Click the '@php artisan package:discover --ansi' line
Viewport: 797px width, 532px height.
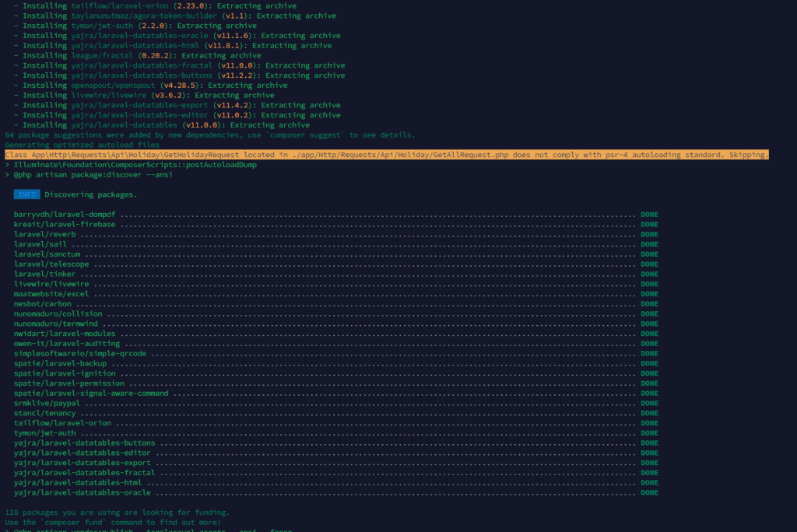(x=89, y=174)
